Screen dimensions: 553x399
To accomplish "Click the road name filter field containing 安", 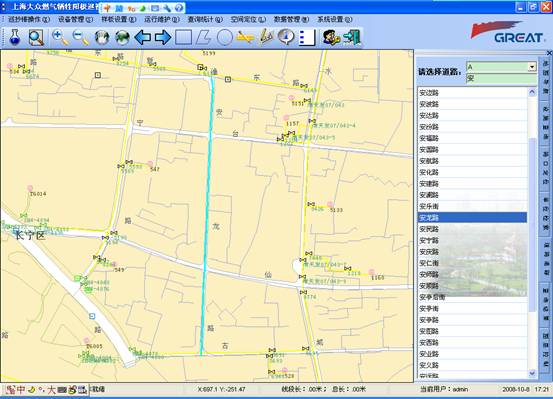I will click(501, 78).
